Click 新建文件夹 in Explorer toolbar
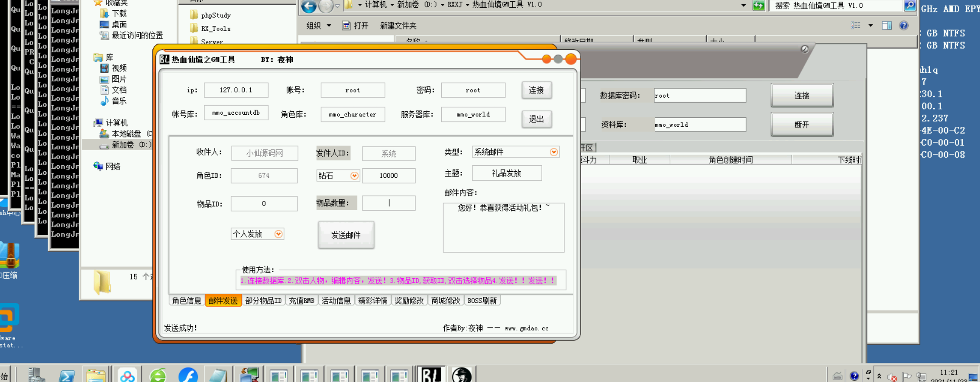Viewport: 980px width, 382px height. [398, 26]
